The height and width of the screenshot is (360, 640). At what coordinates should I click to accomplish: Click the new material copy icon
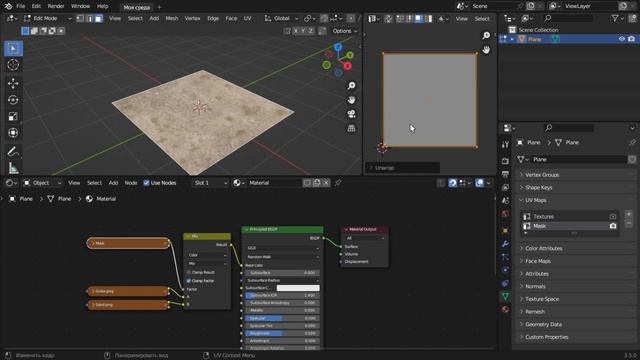[317, 183]
